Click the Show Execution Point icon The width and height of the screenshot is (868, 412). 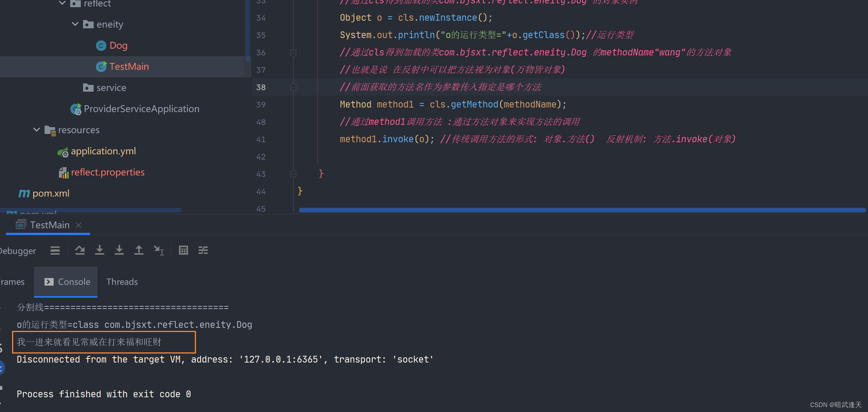55,251
